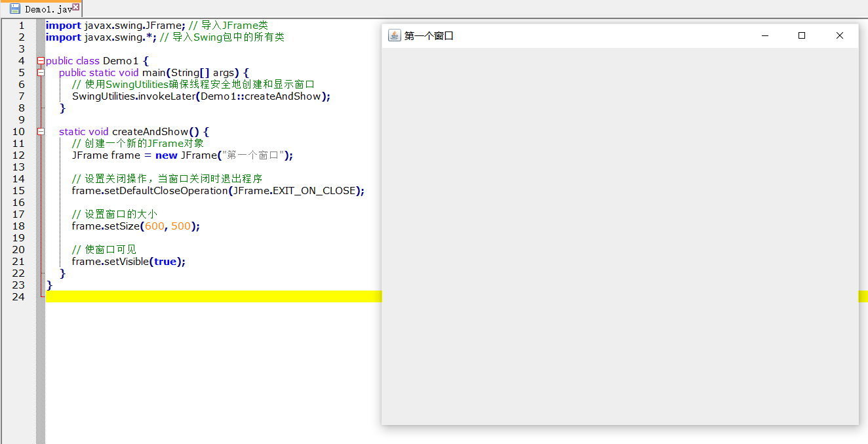Viewport: 868px width, 444px height.
Task: Maximize the 第一个窗口 window
Action: [801, 36]
